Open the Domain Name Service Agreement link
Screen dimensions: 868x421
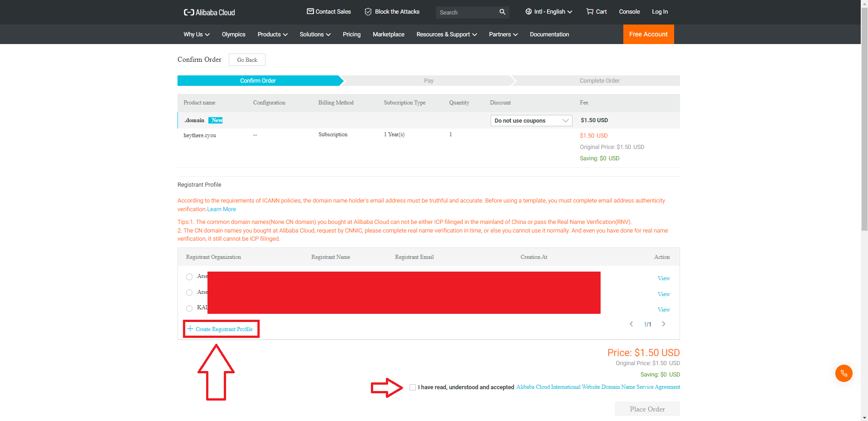coord(598,387)
